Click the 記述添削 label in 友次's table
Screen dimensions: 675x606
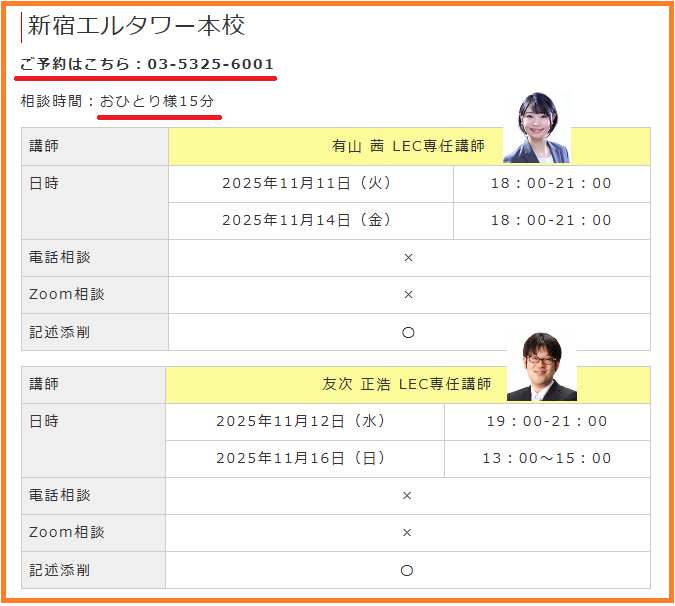[59, 570]
